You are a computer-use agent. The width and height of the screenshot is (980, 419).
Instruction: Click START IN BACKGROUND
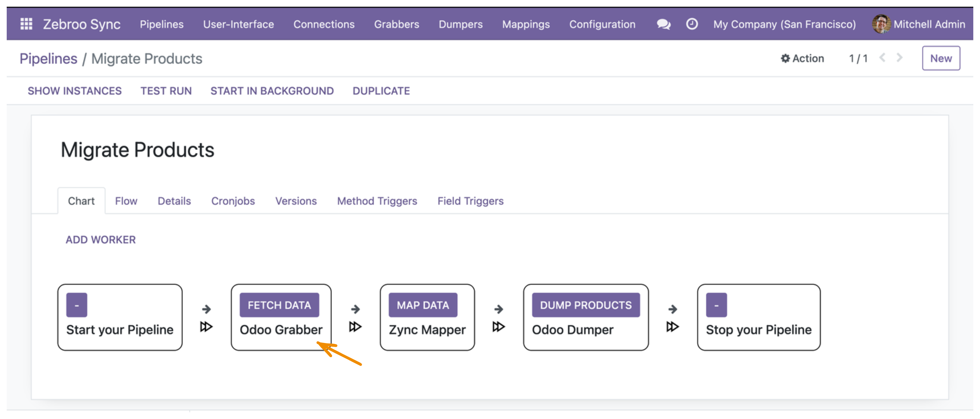pos(272,91)
